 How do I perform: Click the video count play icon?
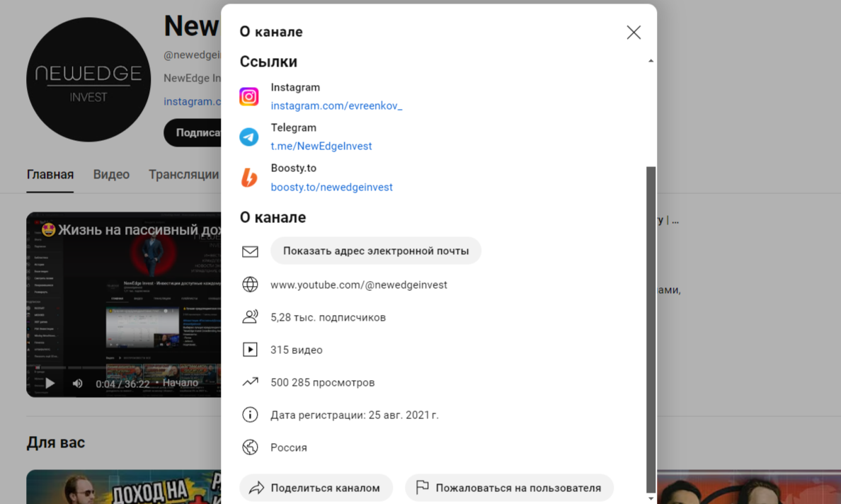click(250, 349)
